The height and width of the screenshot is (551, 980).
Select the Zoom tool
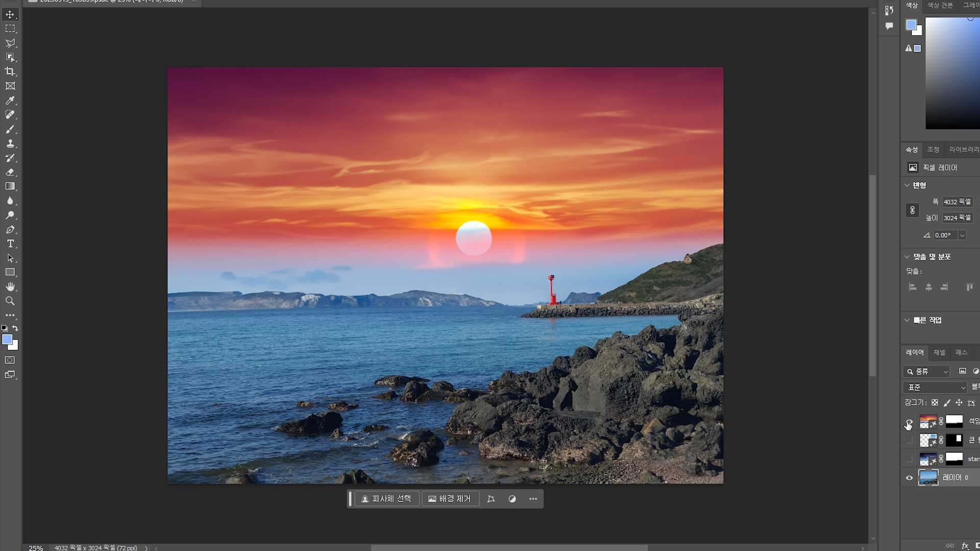click(x=10, y=301)
